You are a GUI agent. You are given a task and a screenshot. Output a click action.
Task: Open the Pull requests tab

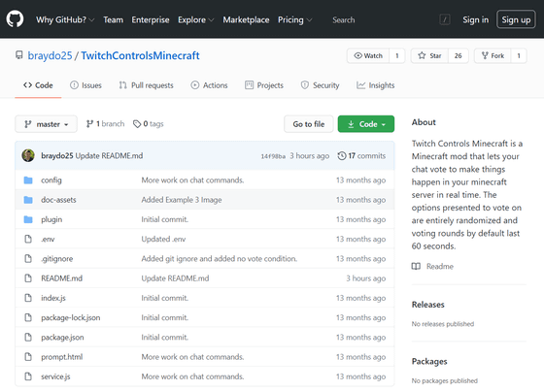pos(146,85)
